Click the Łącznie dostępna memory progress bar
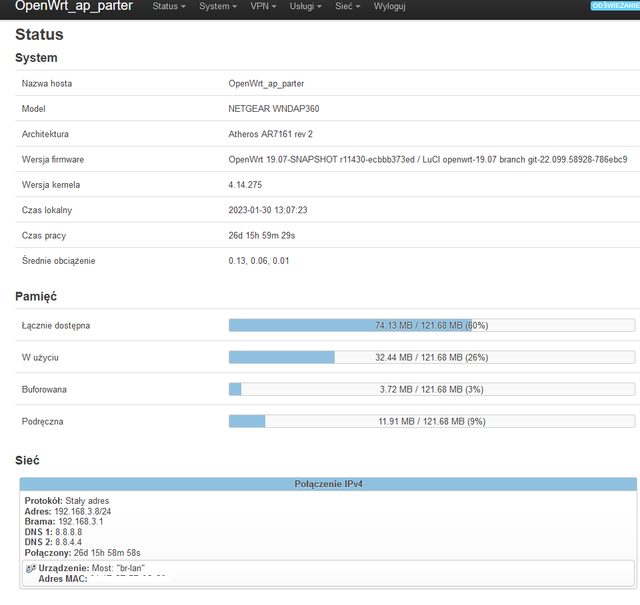This screenshot has height=605, width=640. [x=432, y=325]
